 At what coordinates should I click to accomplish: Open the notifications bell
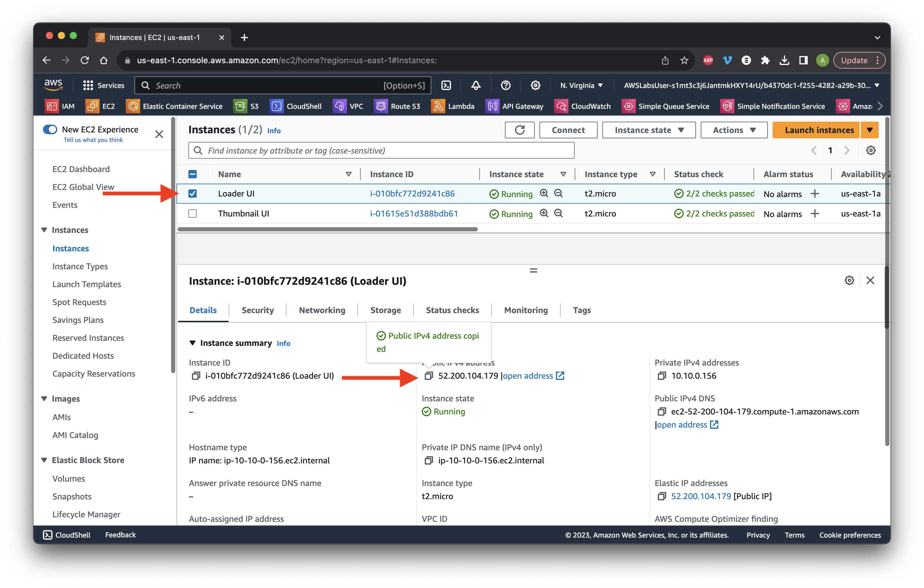point(476,85)
